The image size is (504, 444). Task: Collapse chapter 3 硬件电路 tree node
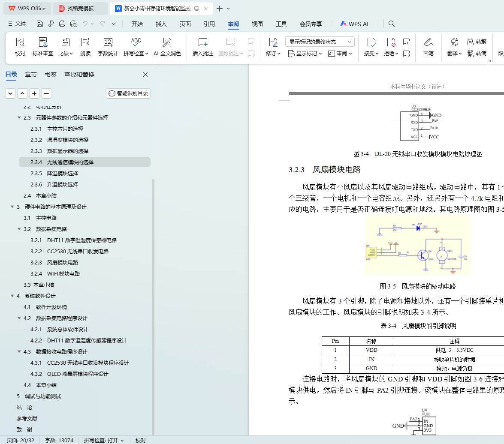(12, 207)
